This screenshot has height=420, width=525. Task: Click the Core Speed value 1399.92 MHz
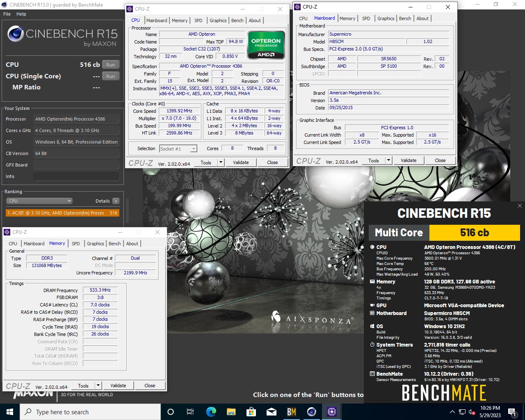[x=180, y=111]
